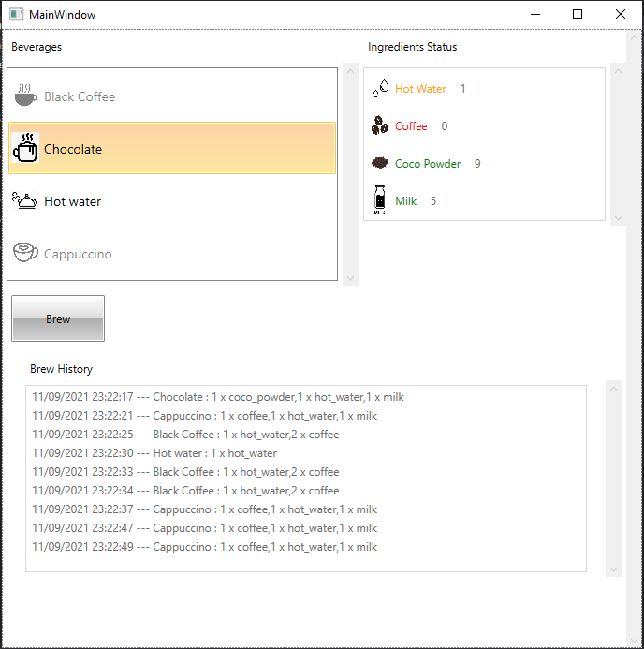644x649 pixels.
Task: Click Beverages list scrollbar down arrow
Action: 351,278
